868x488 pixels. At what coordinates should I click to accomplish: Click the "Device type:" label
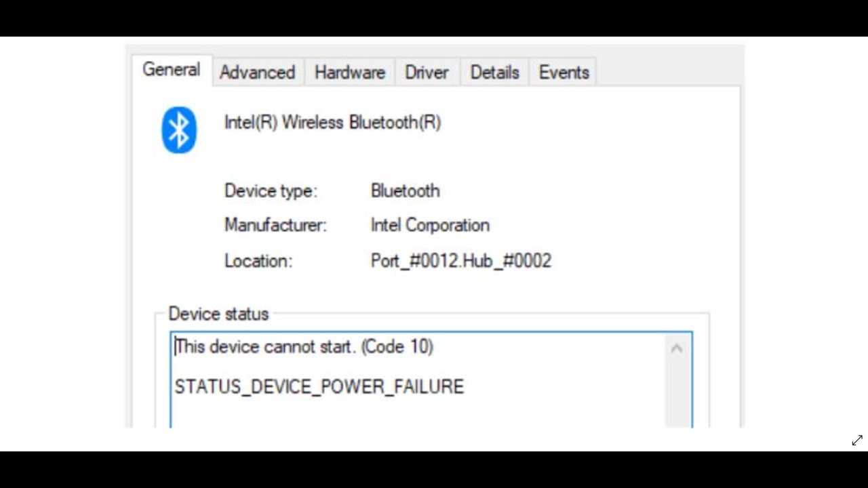pyautogui.click(x=271, y=191)
